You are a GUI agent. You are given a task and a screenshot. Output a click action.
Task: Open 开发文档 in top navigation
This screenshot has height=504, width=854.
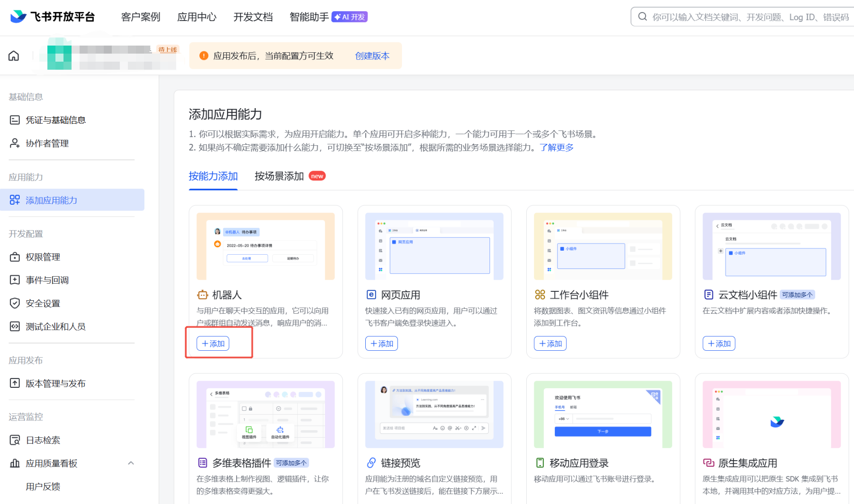click(x=253, y=17)
